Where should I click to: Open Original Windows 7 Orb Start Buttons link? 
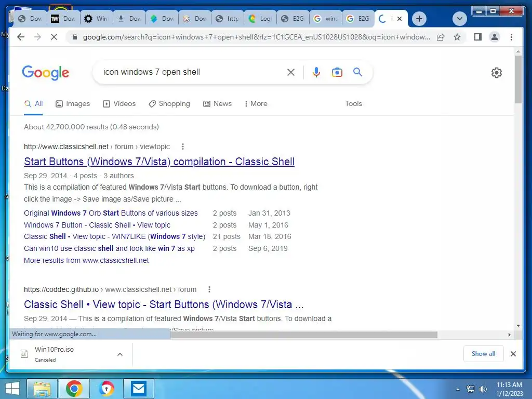(x=111, y=213)
